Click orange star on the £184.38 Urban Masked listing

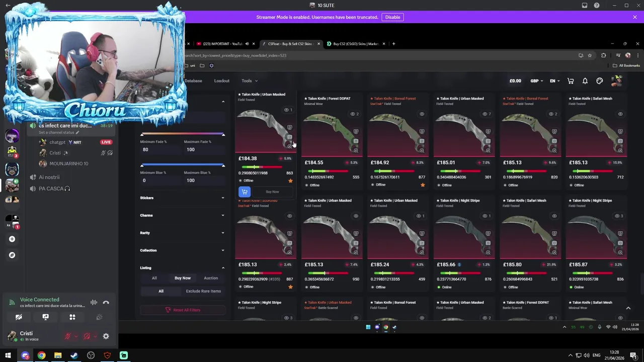(x=290, y=180)
